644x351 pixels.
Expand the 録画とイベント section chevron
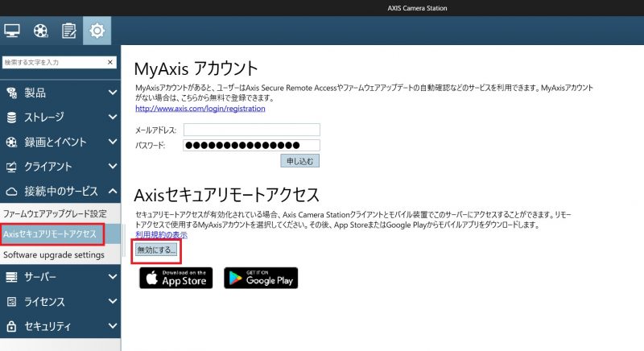click(113, 142)
